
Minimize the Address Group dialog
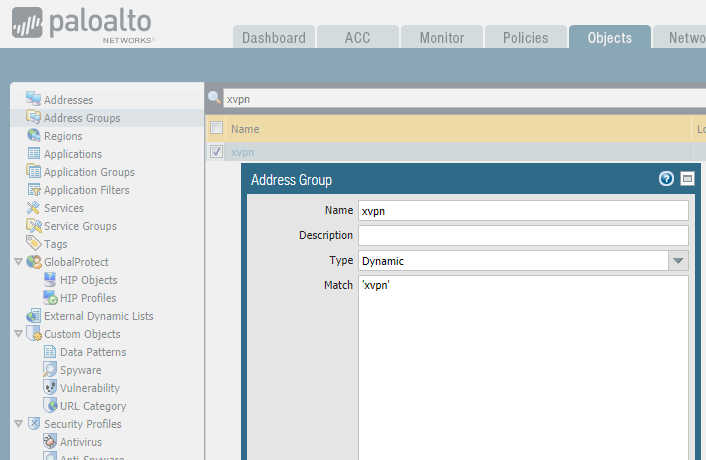coord(687,179)
